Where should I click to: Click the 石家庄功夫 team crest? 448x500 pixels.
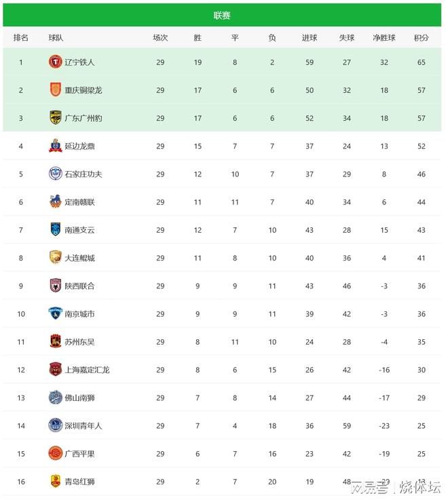[x=55, y=174]
